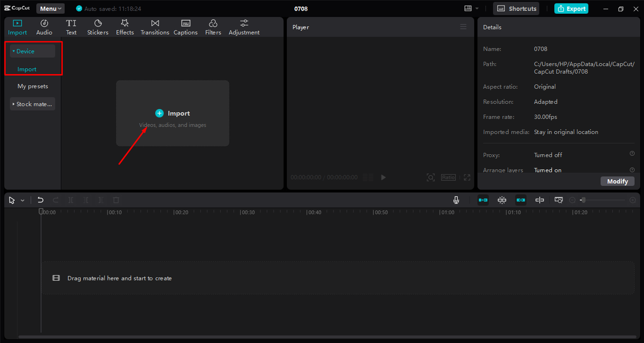Toggle the timeline linkage option
644x343 pixels.
(x=521, y=200)
